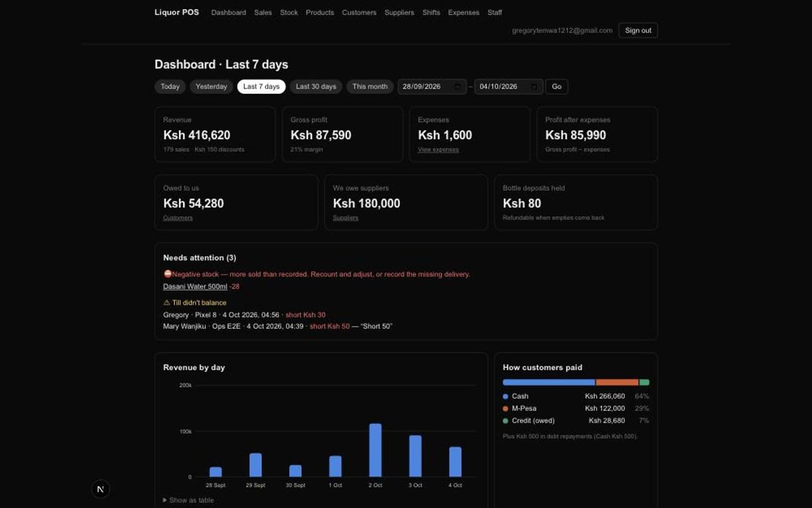Select the Last 7 days filter

pos(261,86)
